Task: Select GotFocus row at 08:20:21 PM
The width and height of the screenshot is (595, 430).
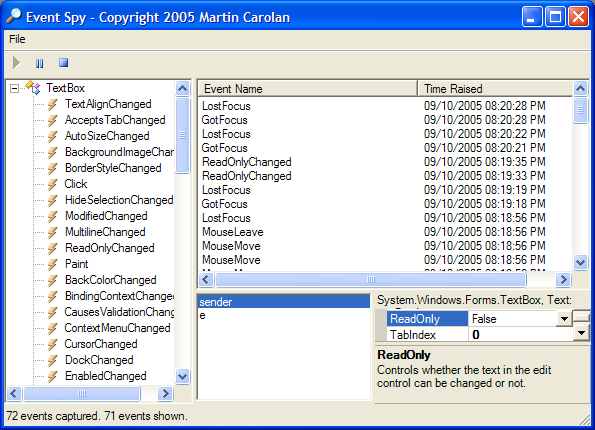Action: click(x=385, y=148)
